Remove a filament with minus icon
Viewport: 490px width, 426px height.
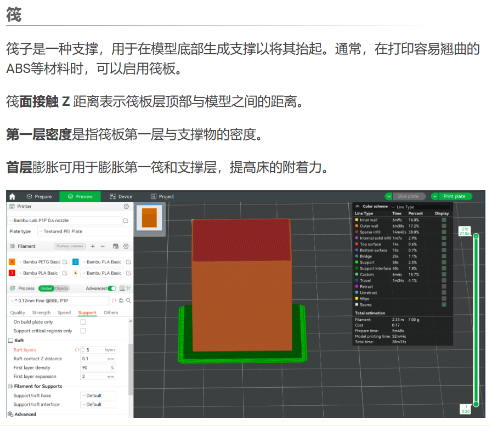coord(103,246)
